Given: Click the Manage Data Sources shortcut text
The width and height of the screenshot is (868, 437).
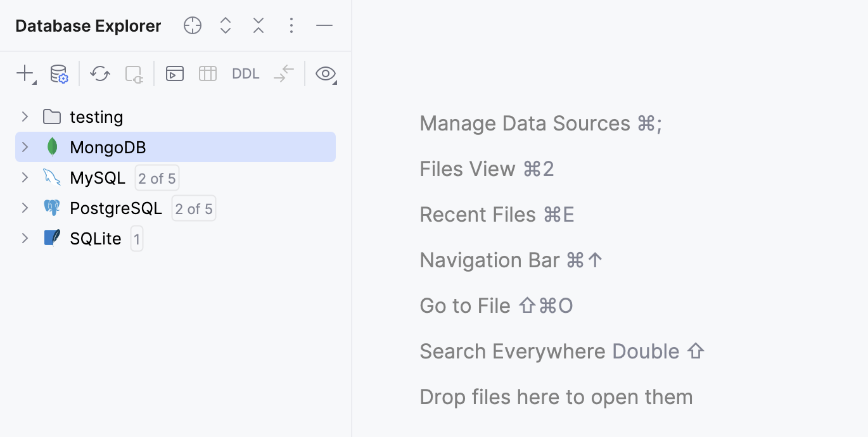Looking at the screenshot, I should tap(540, 123).
